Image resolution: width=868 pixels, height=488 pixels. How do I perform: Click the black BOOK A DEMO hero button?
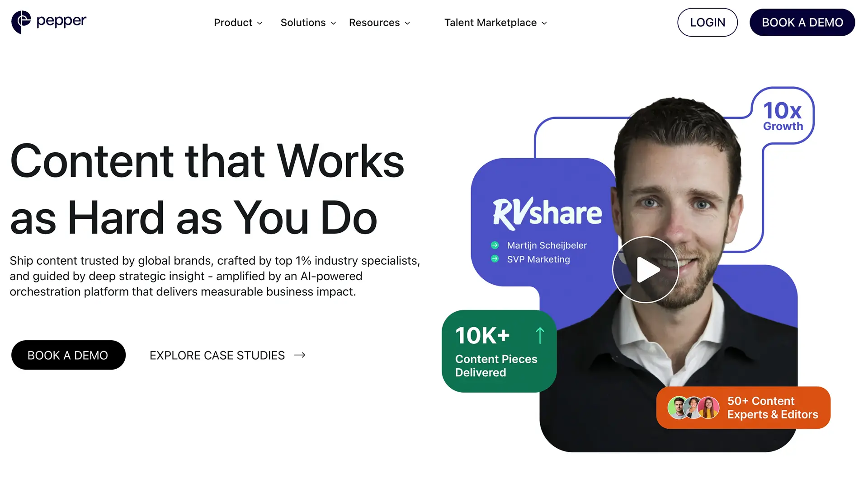pos(68,355)
